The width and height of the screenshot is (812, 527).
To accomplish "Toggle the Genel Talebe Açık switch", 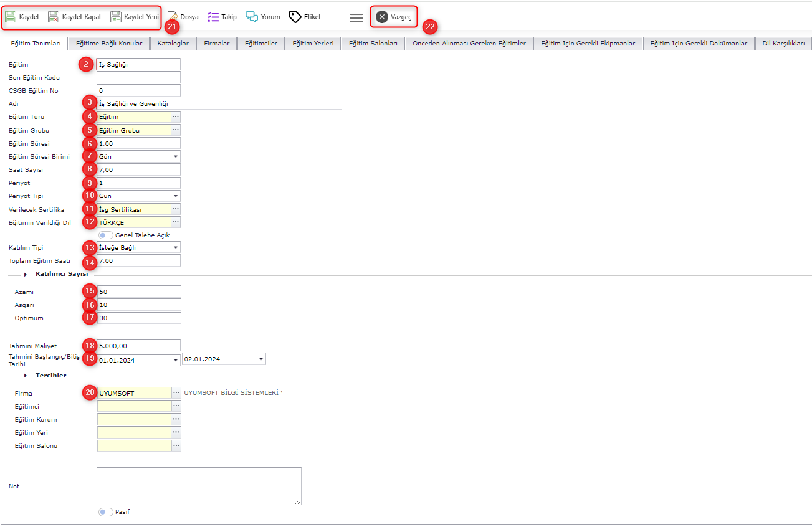I will tap(106, 235).
